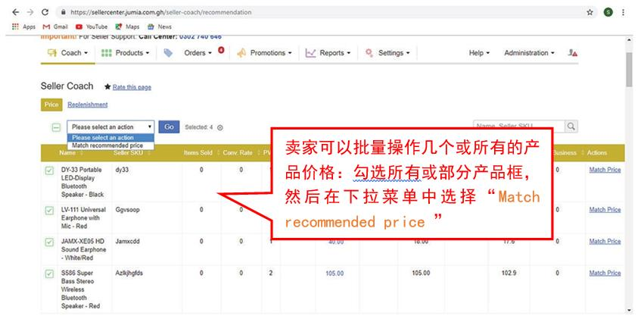The image size is (644, 325).
Task: Toggle the select-all checkbox above table
Action: pyautogui.click(x=56, y=127)
